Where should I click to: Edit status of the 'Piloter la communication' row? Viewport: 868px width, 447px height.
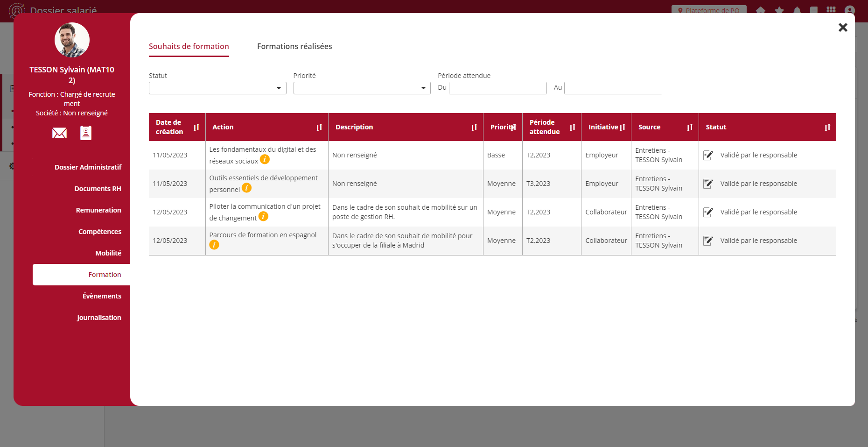tap(708, 213)
